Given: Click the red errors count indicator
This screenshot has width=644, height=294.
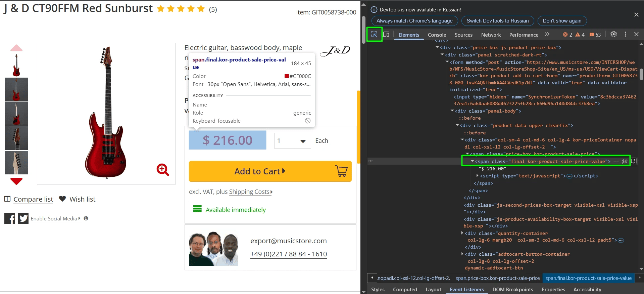Looking at the screenshot, I should pos(567,35).
